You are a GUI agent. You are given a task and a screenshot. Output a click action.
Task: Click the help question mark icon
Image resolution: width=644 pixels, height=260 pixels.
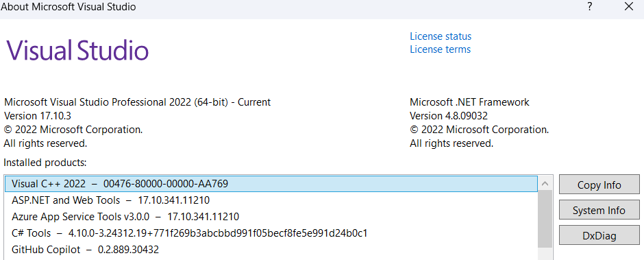point(590,7)
